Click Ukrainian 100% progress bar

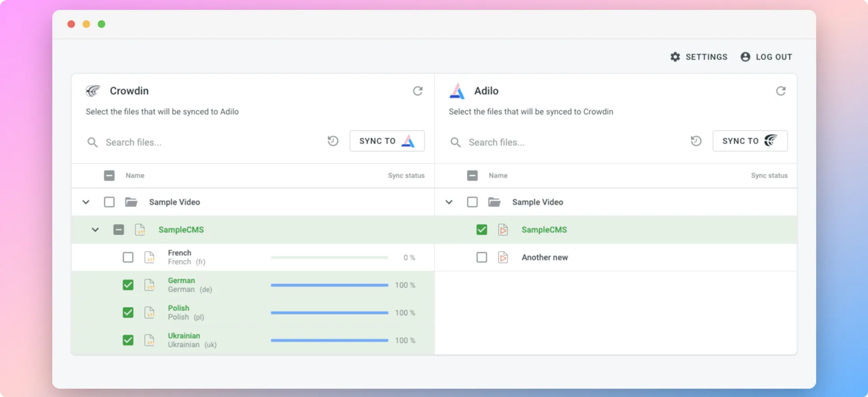[330, 340]
